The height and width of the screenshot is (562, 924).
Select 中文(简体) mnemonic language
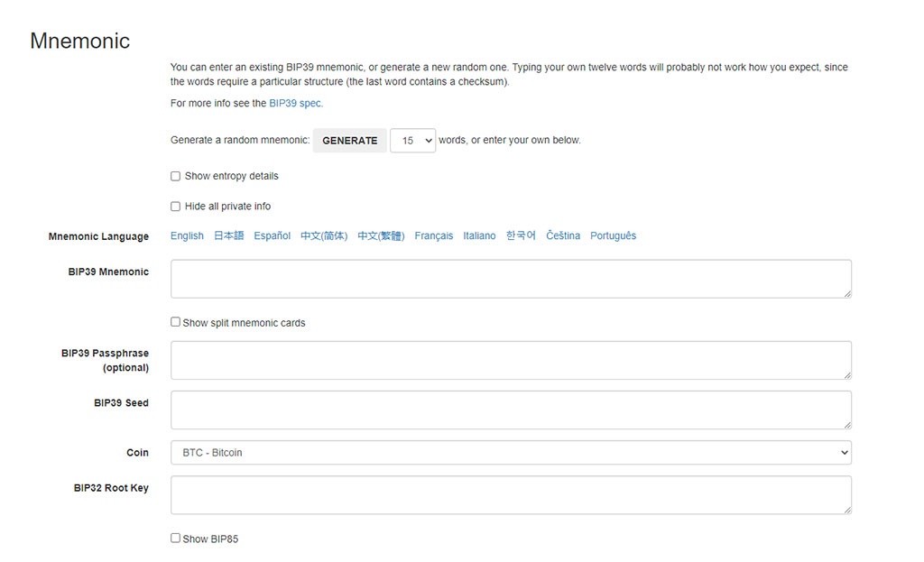[324, 235]
